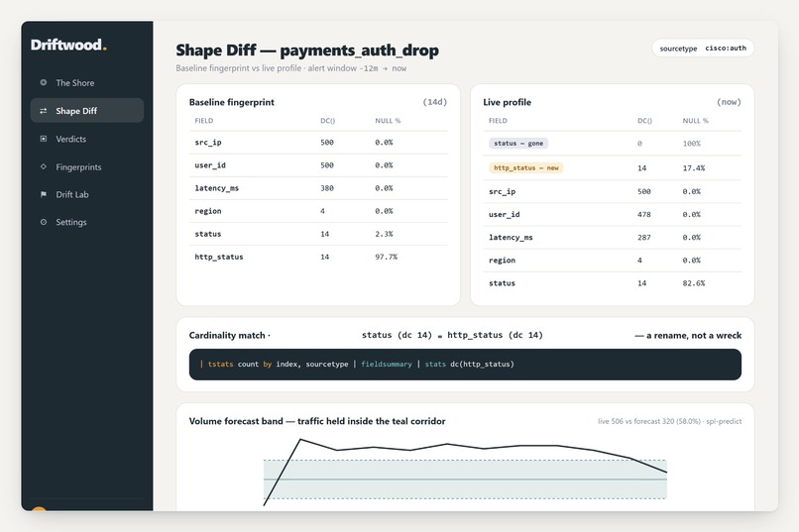Click the (now) live range label
799x532 pixels.
pos(729,102)
